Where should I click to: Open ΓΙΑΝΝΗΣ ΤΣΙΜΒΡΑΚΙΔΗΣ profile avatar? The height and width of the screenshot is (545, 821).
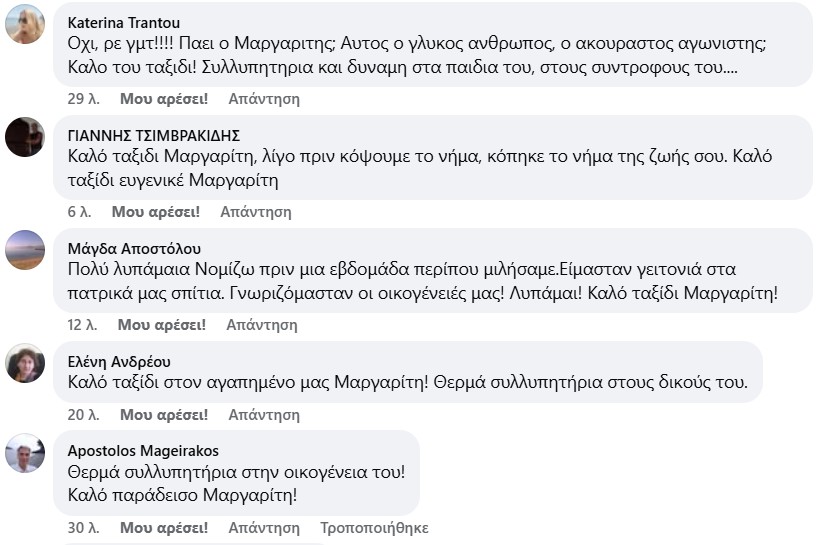pos(25,137)
